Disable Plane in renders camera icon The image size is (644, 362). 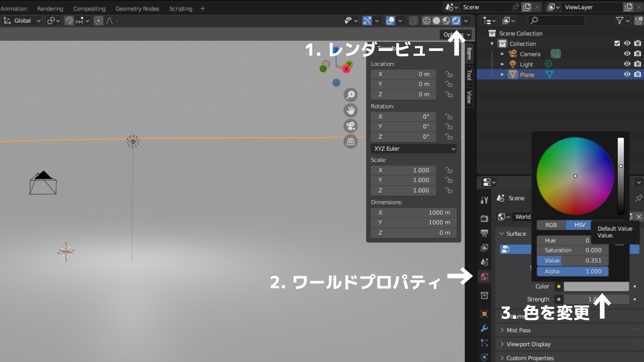(x=638, y=74)
